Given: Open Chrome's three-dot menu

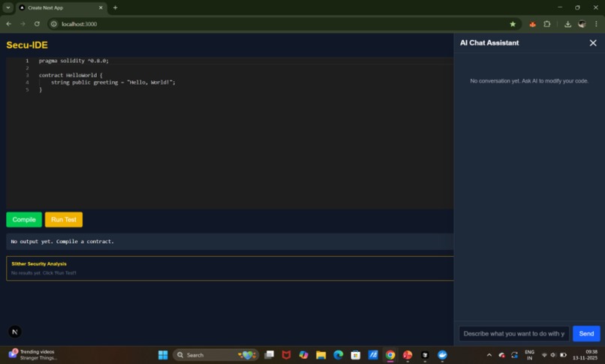Looking at the screenshot, I should pos(596,24).
